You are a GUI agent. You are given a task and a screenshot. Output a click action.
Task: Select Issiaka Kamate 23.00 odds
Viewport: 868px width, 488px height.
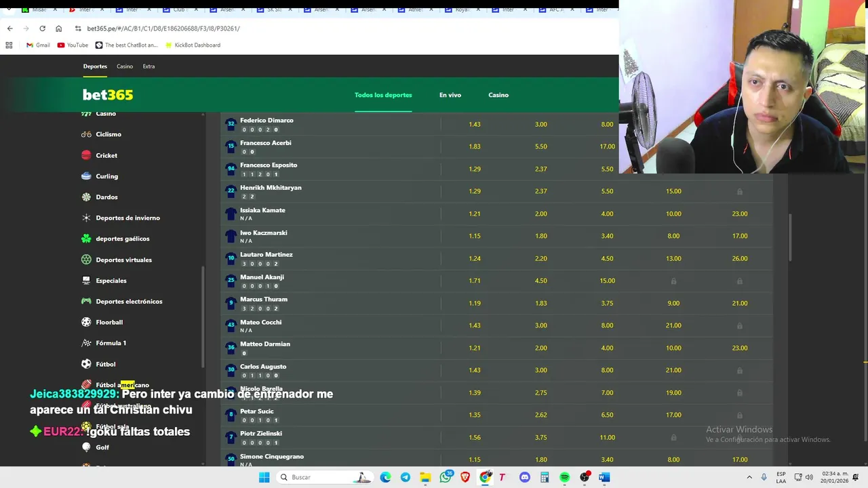click(x=740, y=213)
